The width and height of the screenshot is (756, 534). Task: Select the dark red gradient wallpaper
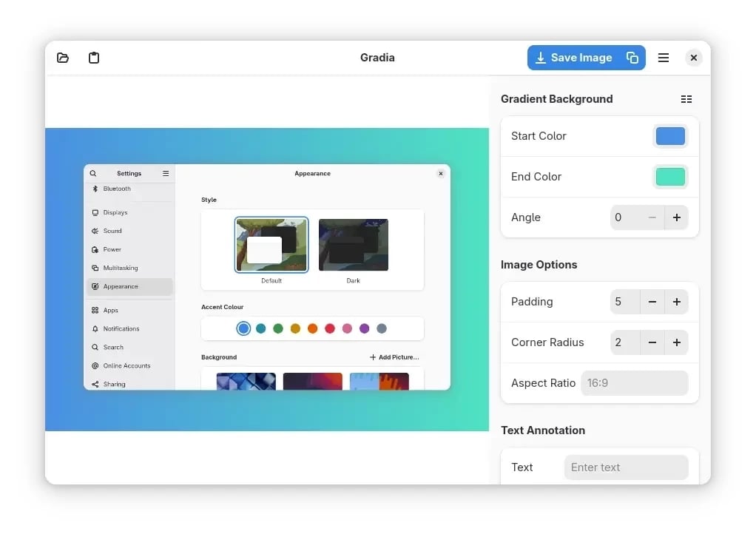(x=313, y=381)
